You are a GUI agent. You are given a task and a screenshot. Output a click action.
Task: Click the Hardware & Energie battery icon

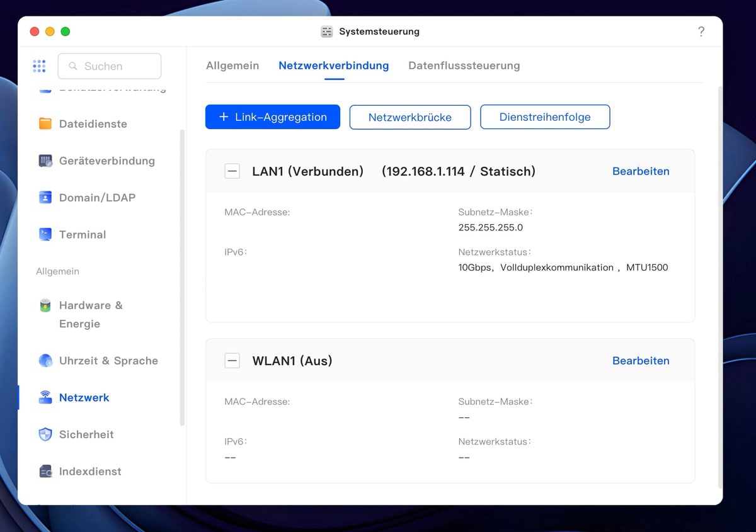click(45, 306)
